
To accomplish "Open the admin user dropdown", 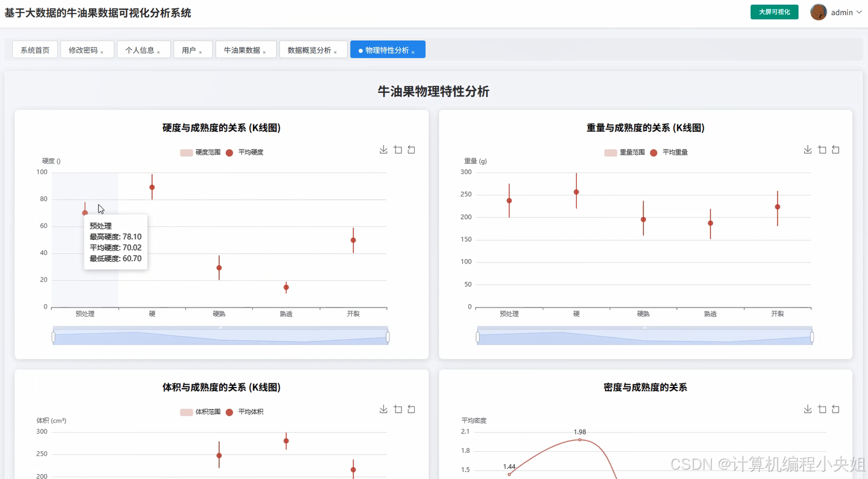I will pos(846,12).
